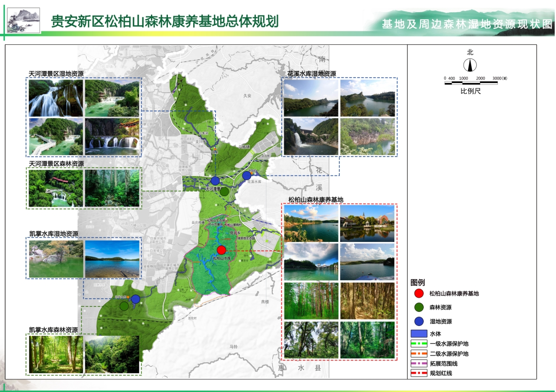The width and height of the screenshot is (556, 392).
Task: Click the green 森林资源 legend circle
Action: coord(419,308)
